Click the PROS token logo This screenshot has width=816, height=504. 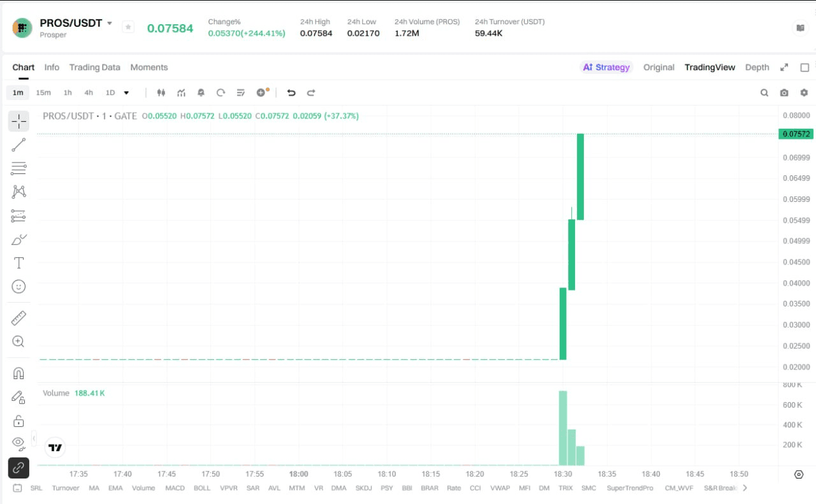click(22, 28)
